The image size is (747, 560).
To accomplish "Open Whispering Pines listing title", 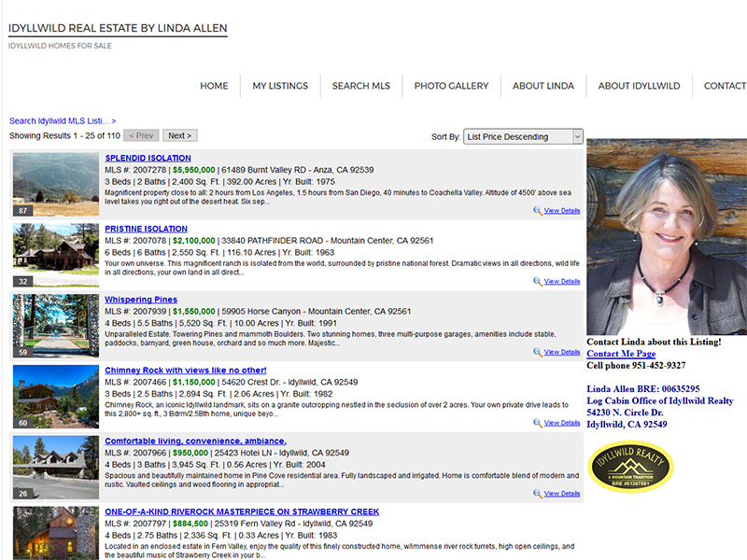I will click(x=141, y=300).
